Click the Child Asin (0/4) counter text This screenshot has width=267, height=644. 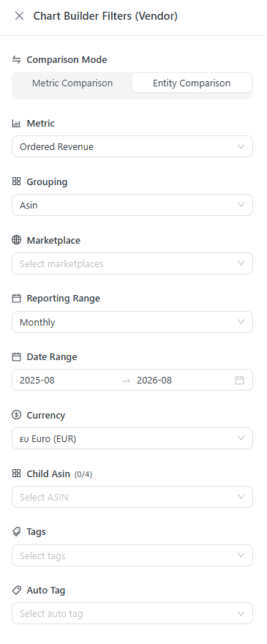point(83,474)
